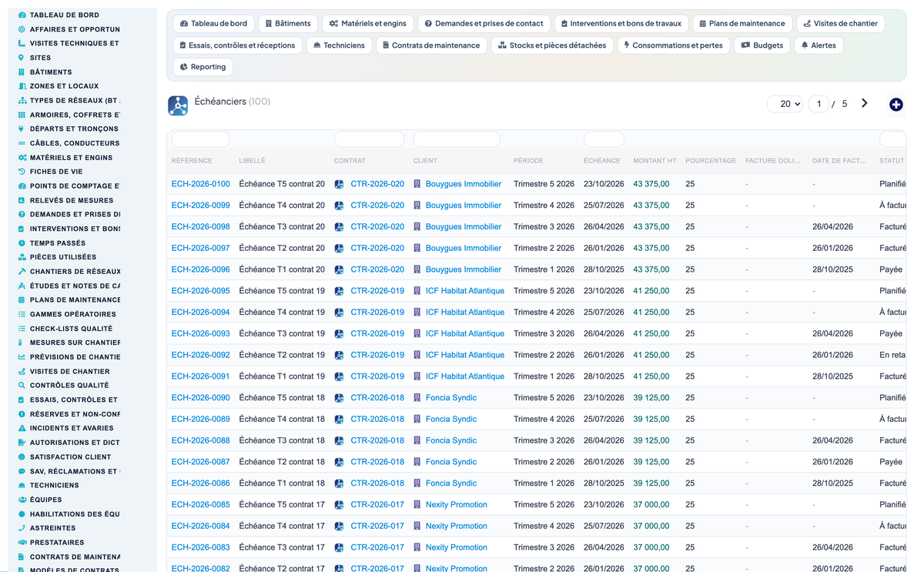The width and height of the screenshot is (924, 572).
Task: Select Relevés de mesures sidebar icon
Action: (x=22, y=200)
